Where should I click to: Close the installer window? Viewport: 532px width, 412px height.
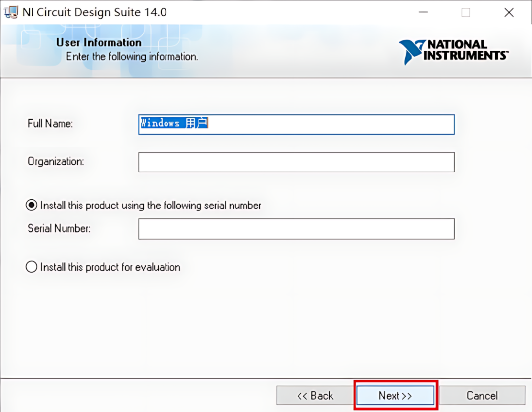[x=509, y=12]
